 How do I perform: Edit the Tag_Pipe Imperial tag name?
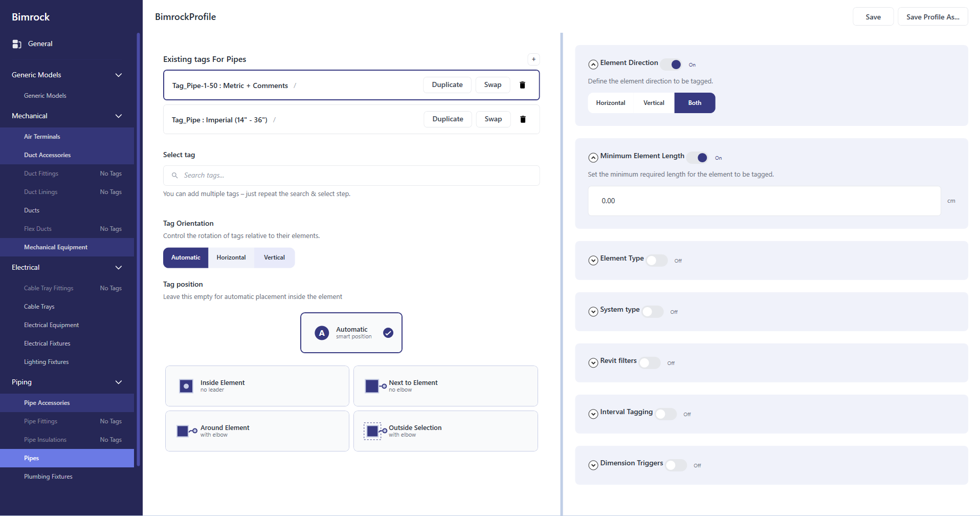(x=275, y=119)
